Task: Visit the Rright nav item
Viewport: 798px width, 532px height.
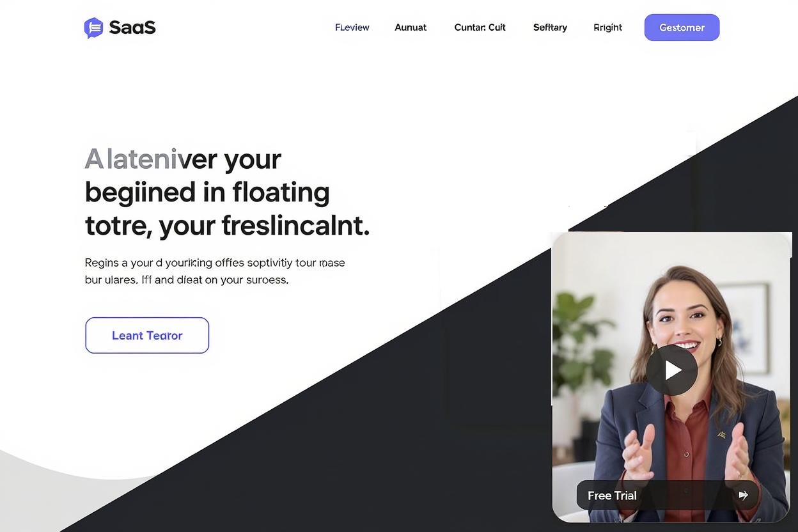Action: click(x=607, y=27)
